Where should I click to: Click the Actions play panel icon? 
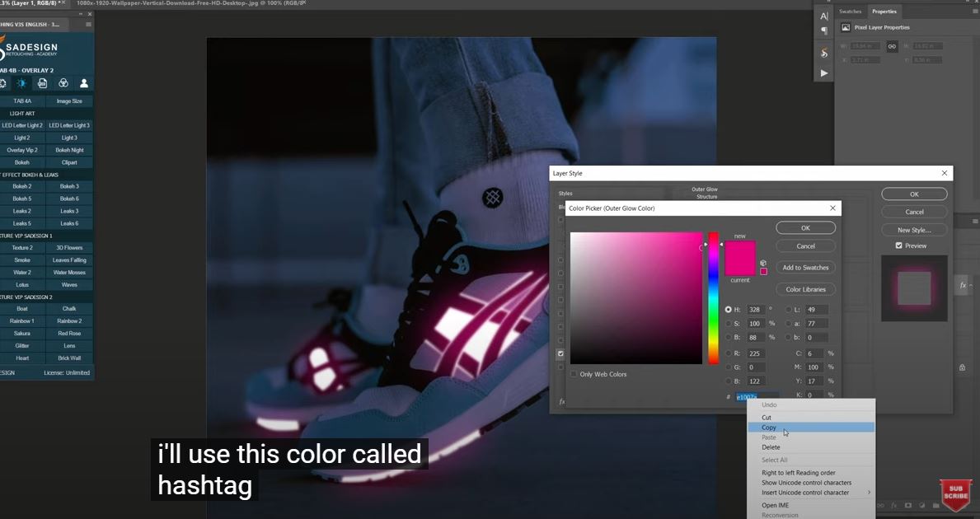tap(824, 73)
